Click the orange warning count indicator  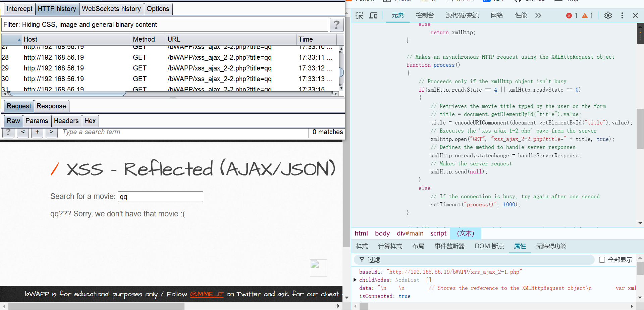[587, 15]
